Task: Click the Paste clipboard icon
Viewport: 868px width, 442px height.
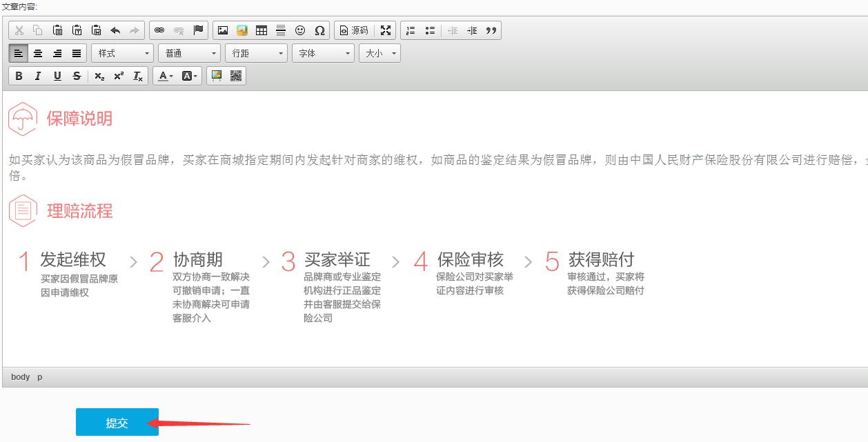Action: 58,30
